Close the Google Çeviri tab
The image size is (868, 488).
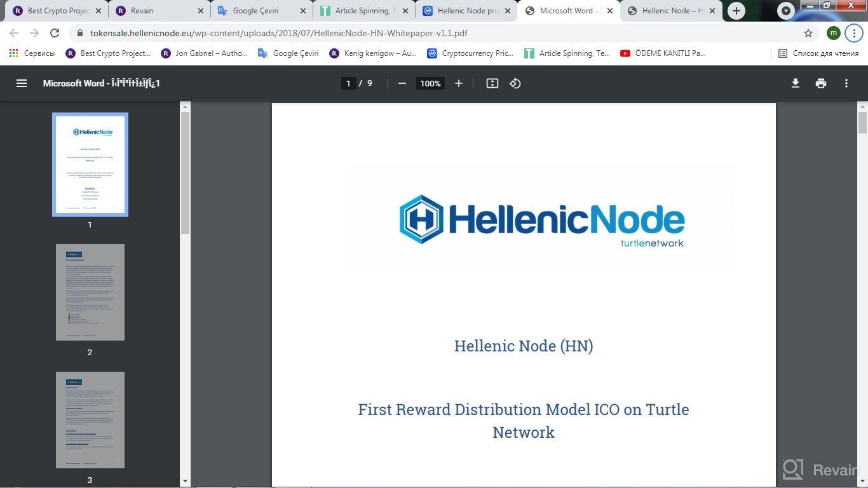click(303, 11)
